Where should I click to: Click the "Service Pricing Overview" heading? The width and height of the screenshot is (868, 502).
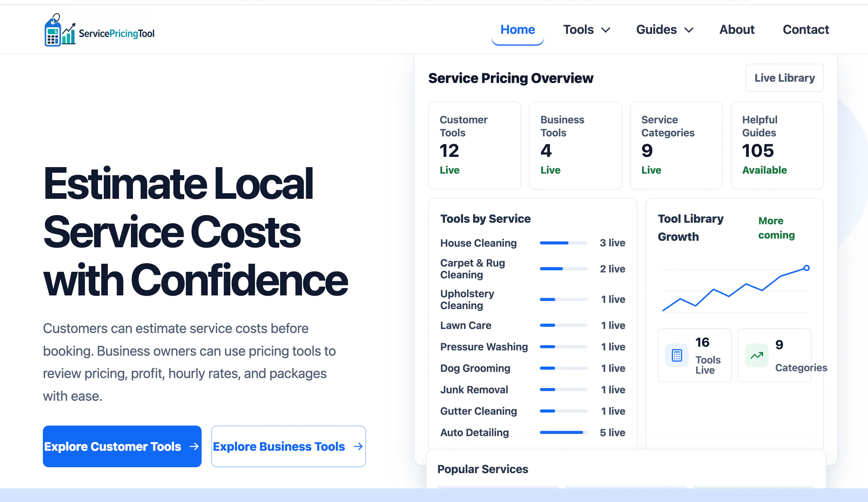[x=511, y=78]
